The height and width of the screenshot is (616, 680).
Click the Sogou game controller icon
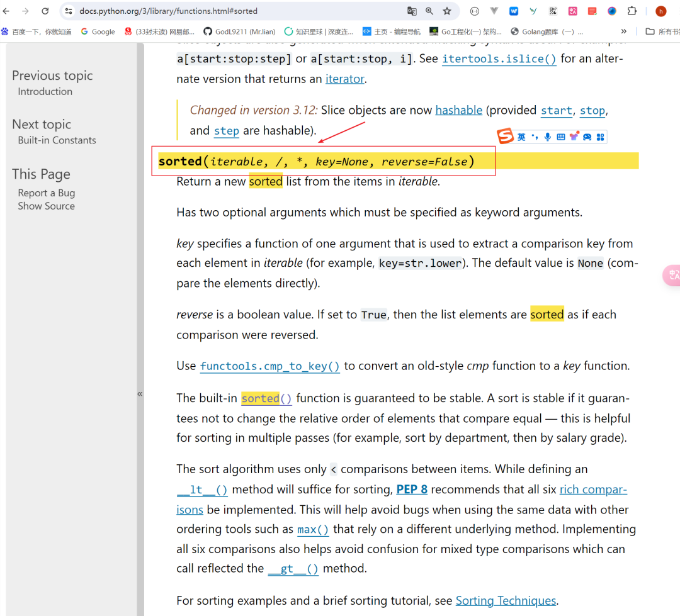(587, 137)
